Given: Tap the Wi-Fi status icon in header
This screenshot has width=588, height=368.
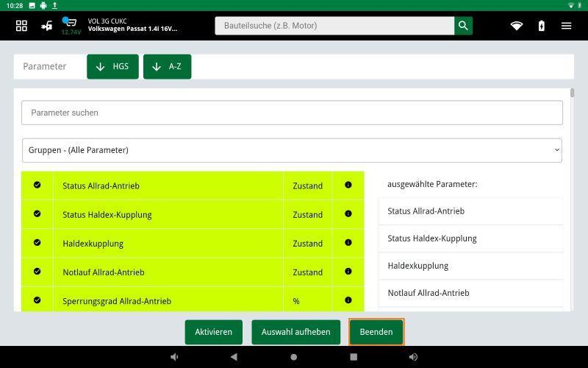Looking at the screenshot, I should tap(517, 26).
